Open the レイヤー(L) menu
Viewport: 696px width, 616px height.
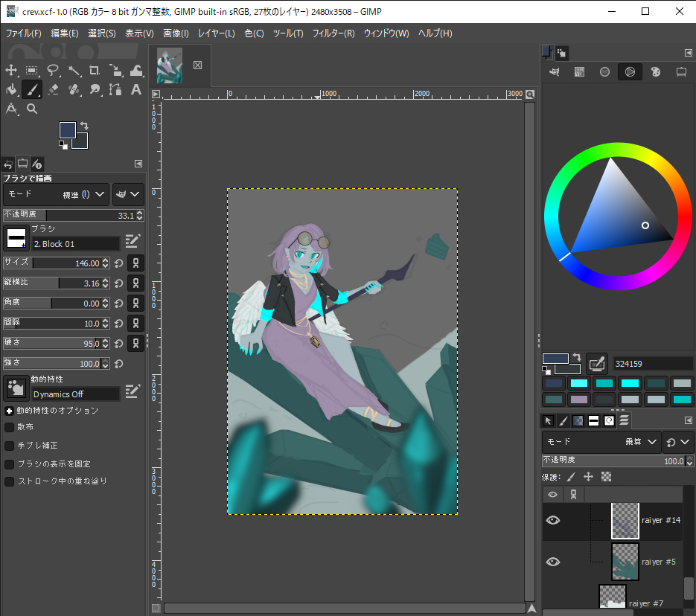coord(216,33)
